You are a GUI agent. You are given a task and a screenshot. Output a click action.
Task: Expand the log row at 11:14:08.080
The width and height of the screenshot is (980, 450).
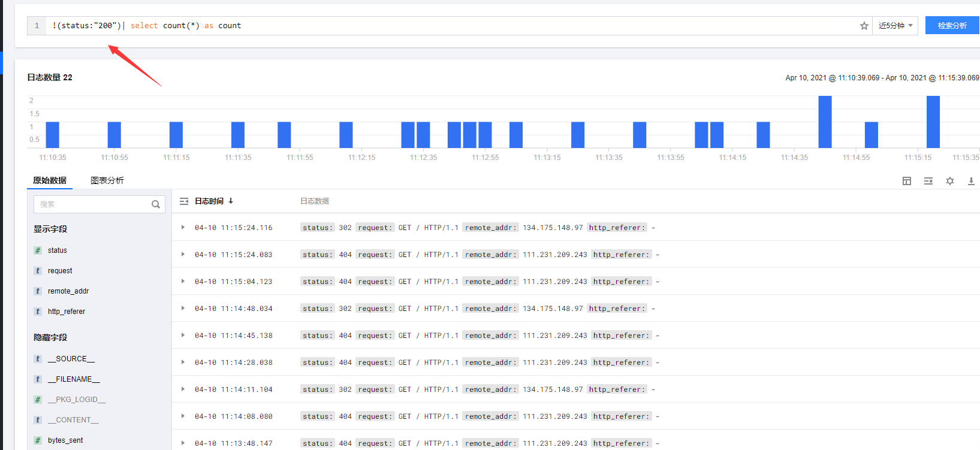183,416
